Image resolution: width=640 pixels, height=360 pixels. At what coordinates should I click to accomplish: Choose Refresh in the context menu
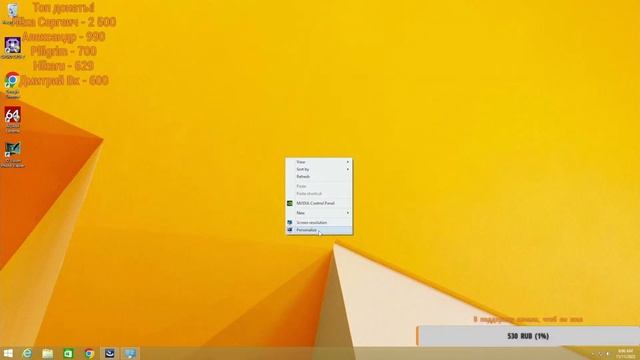point(319,177)
